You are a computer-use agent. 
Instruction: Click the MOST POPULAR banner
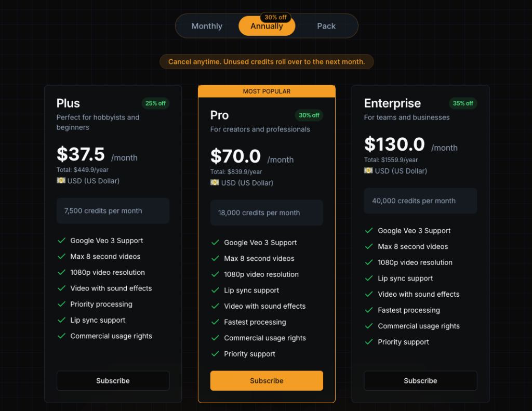click(267, 91)
